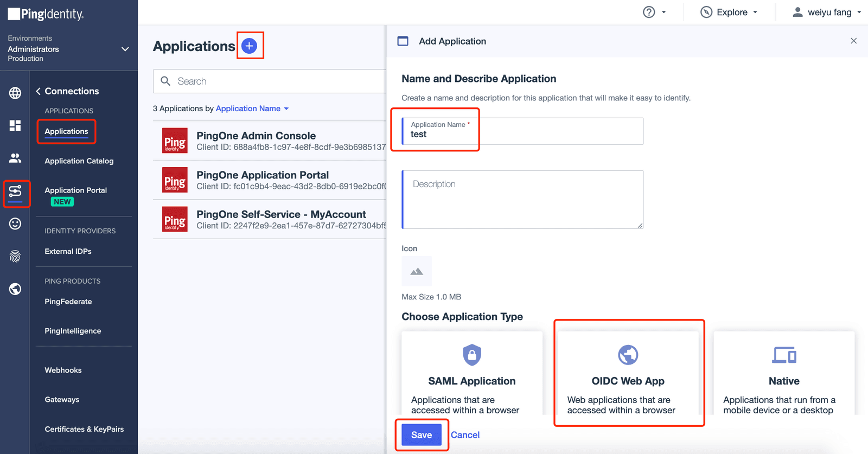The height and width of the screenshot is (454, 868).
Task: Click the fingerprint icon in the sidebar
Action: pyautogui.click(x=15, y=257)
